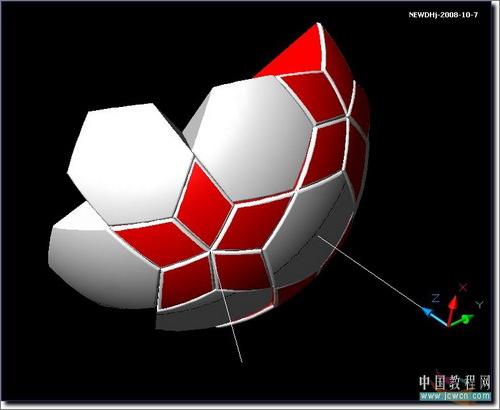Click the X axis label letter
This screenshot has width=500, height=410.
pyautogui.click(x=463, y=287)
